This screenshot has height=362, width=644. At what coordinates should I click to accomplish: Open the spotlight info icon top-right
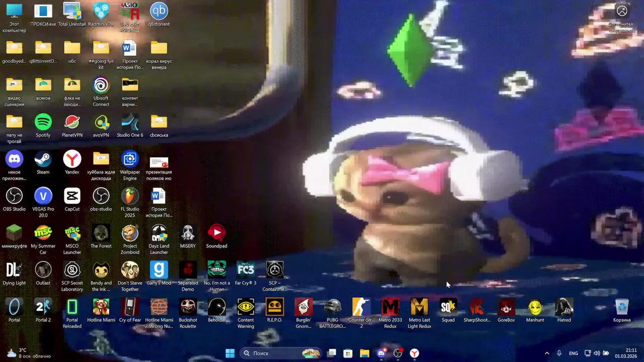622,18
